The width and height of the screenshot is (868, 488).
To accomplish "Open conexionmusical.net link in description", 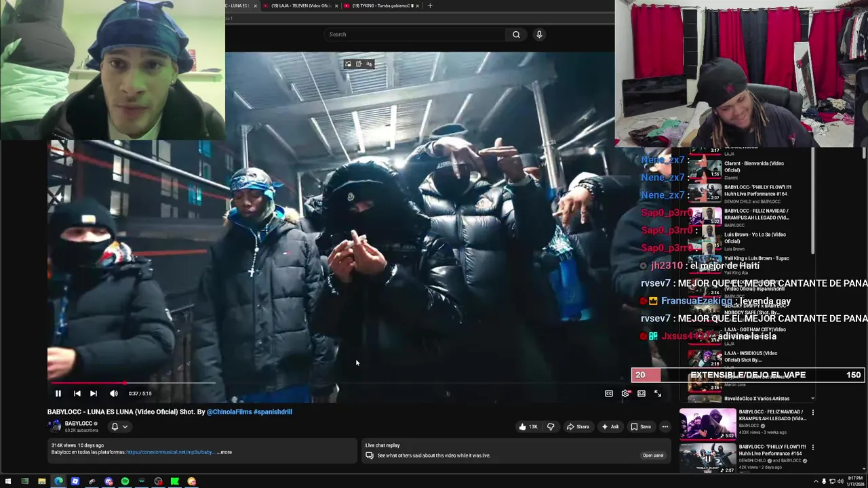I will [170, 452].
